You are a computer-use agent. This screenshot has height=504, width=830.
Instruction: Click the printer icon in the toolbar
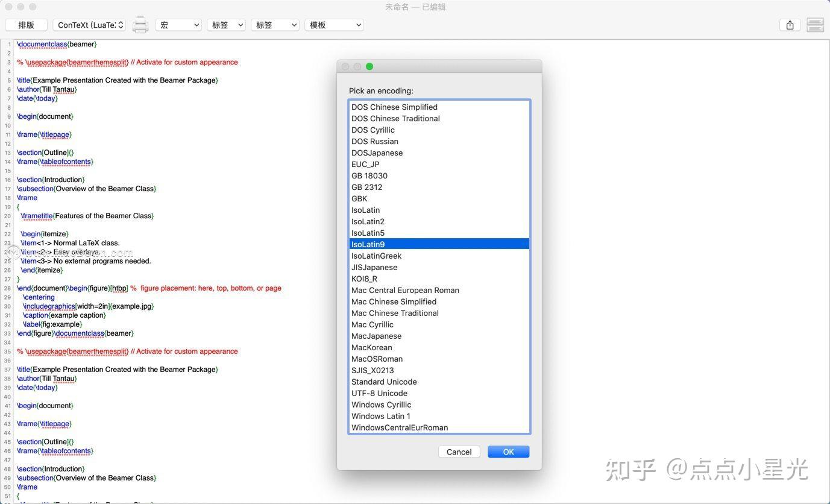[x=139, y=25]
